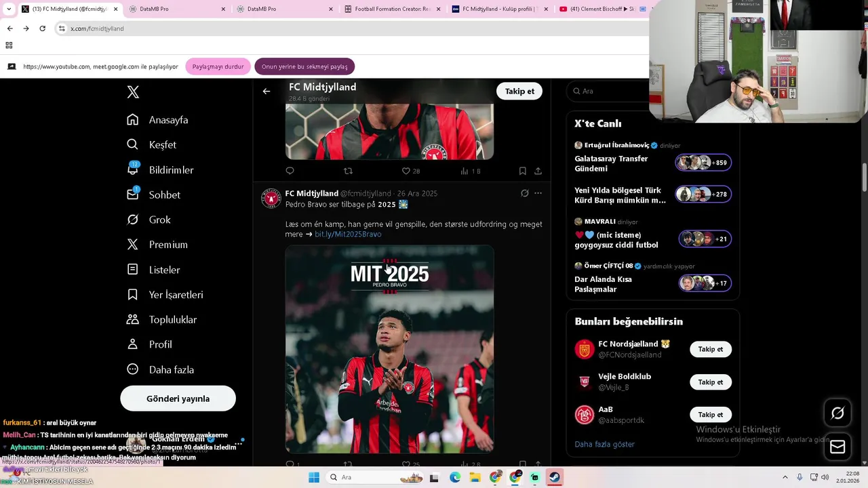Open the Vejle Boldklub profile logo
The width and height of the screenshot is (868, 488).
coord(585,382)
